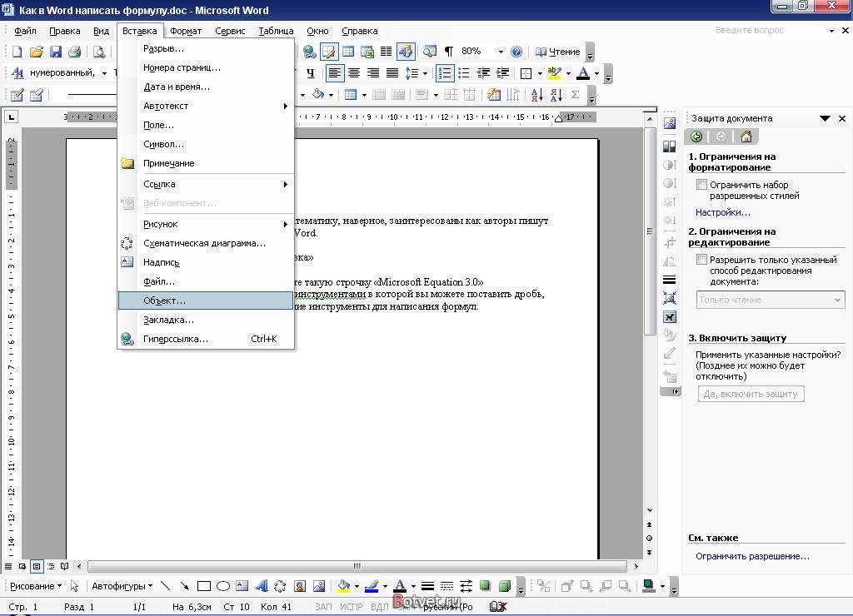Click the 'Ограничить разрешение...' link
853x616 pixels.
(752, 556)
